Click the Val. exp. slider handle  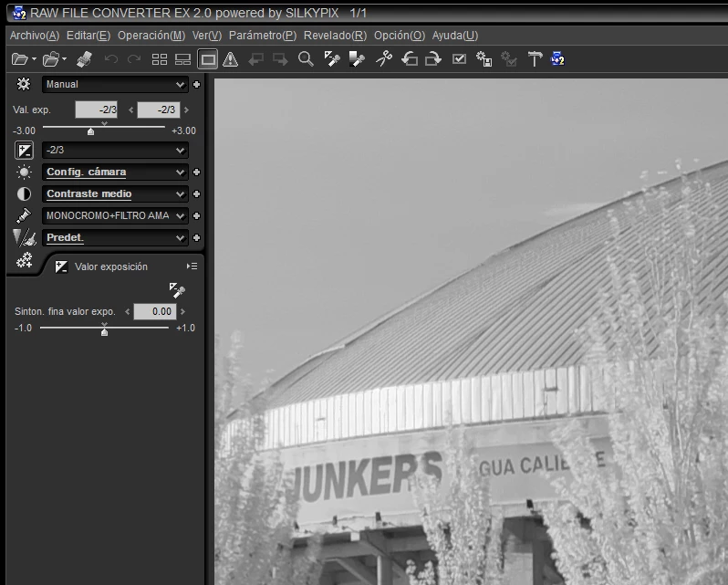(91, 131)
